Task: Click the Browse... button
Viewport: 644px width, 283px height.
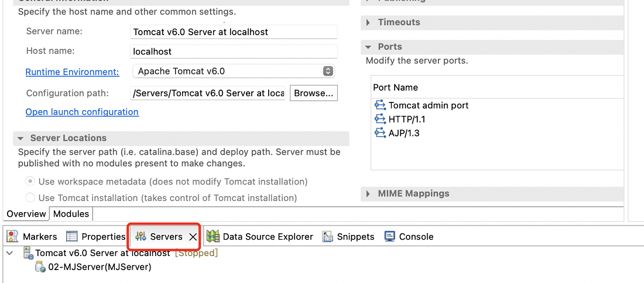Action: tap(314, 93)
